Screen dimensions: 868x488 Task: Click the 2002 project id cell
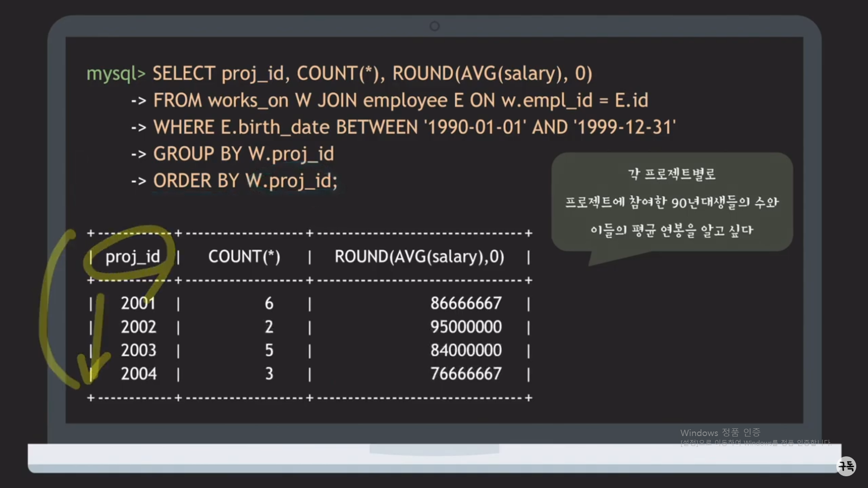tap(138, 327)
